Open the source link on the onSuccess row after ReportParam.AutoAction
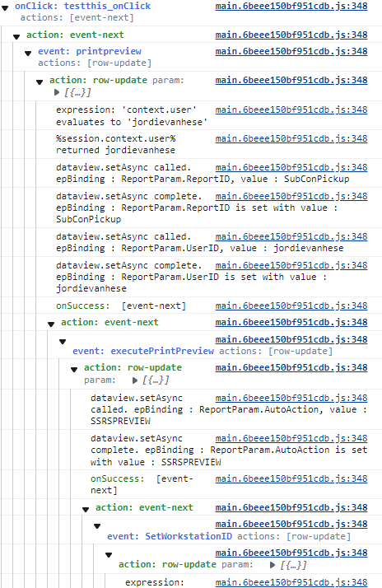The height and width of the screenshot is (588, 382). point(291,478)
